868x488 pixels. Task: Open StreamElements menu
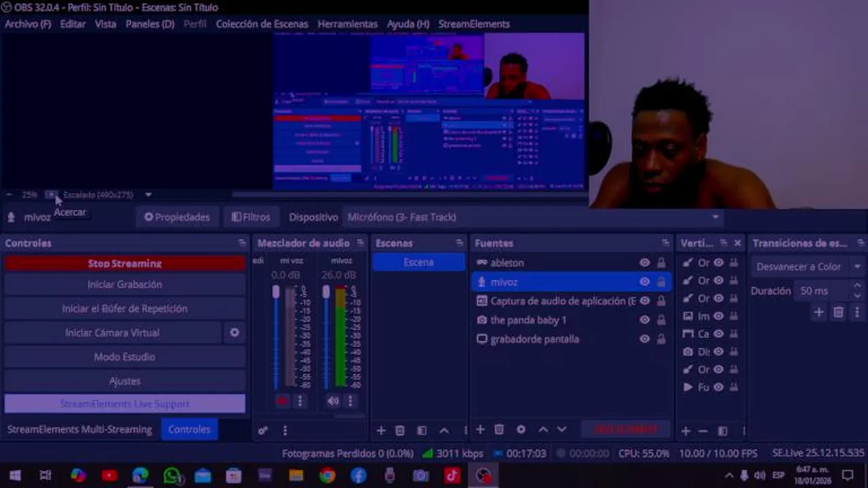[473, 24]
